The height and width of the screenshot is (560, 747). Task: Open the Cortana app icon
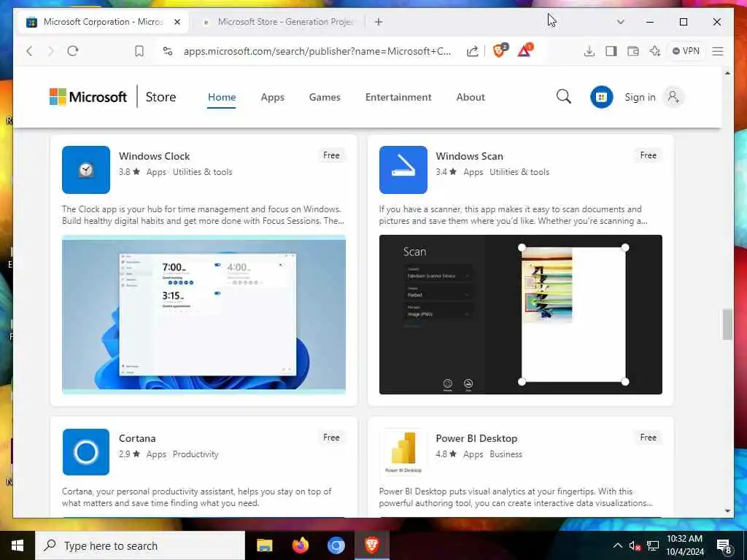[x=86, y=452]
